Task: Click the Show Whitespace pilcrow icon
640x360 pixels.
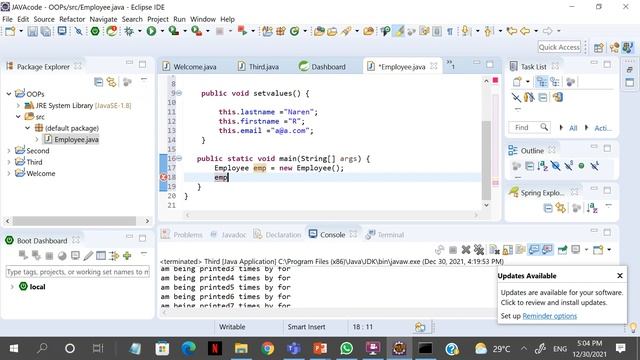Action: [450, 31]
